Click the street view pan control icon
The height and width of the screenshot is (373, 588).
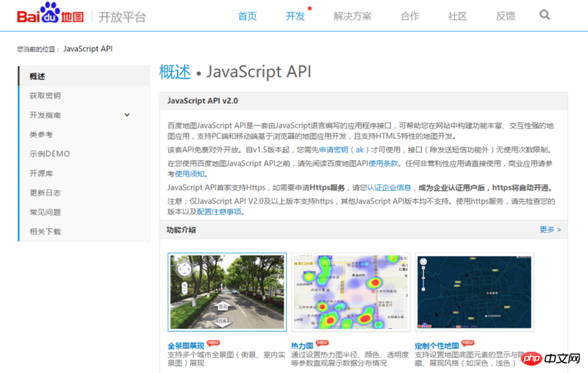tap(184, 269)
